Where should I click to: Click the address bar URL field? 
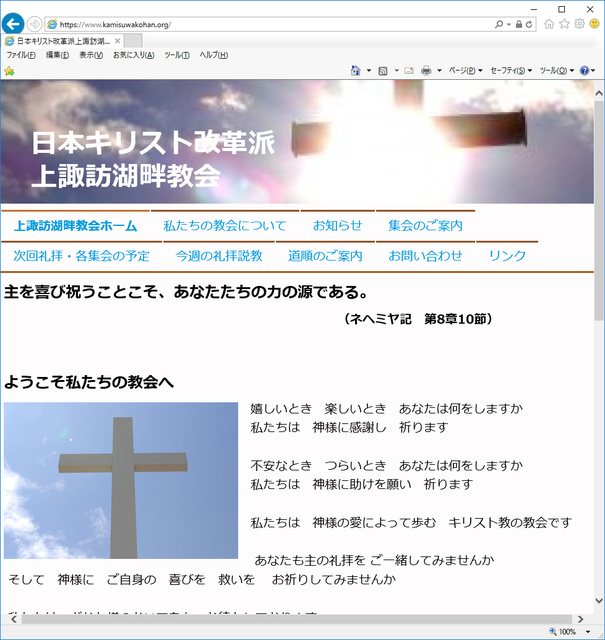270,24
